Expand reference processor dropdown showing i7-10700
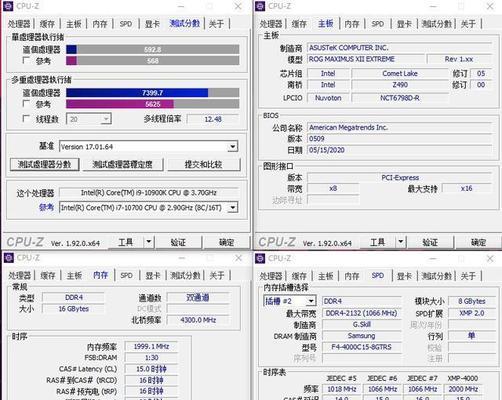This screenshot has height=400, width=502. pos(233,208)
